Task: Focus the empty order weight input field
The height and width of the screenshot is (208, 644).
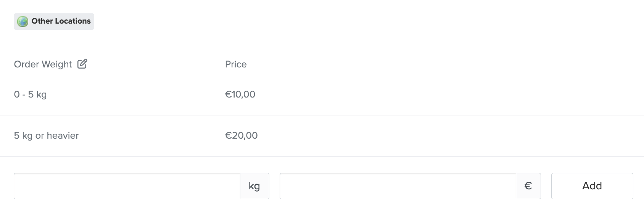Action: [127, 186]
